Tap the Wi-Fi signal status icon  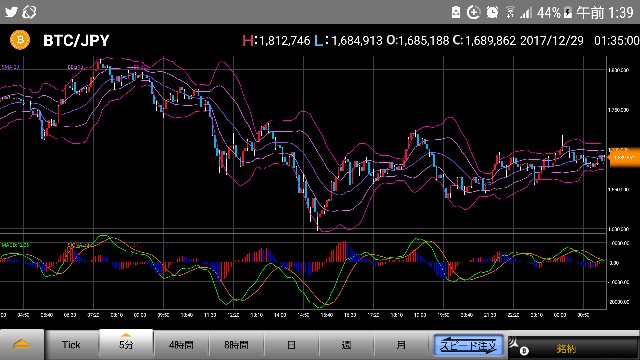[x=510, y=13]
